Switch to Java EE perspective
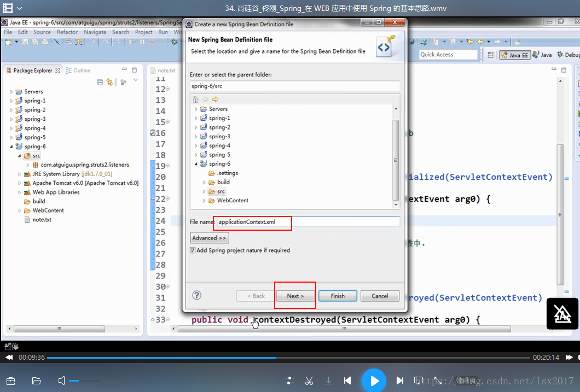Viewport: 580px width, 392px height. (x=514, y=55)
